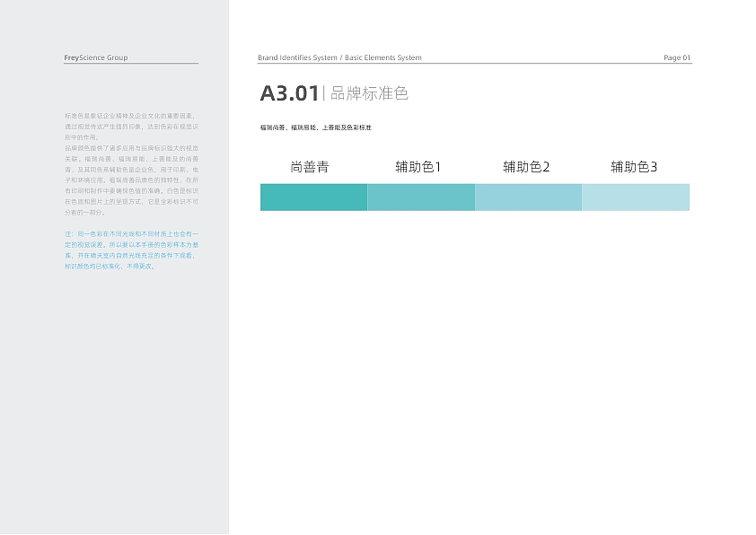This screenshot has height=535, width=756.
Task: Switch to the 品牌标准色 page header
Action: pos(370,93)
